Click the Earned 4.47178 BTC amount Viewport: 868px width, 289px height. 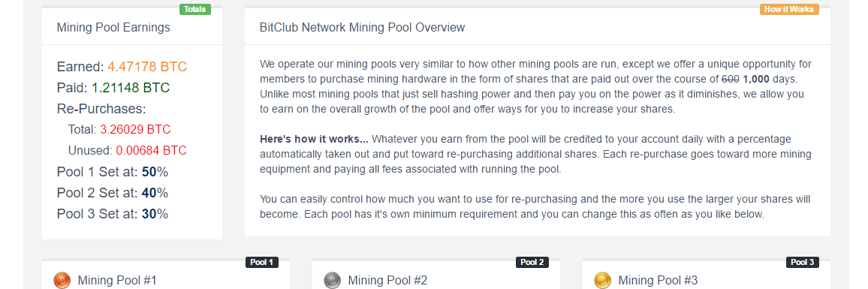coord(147,67)
